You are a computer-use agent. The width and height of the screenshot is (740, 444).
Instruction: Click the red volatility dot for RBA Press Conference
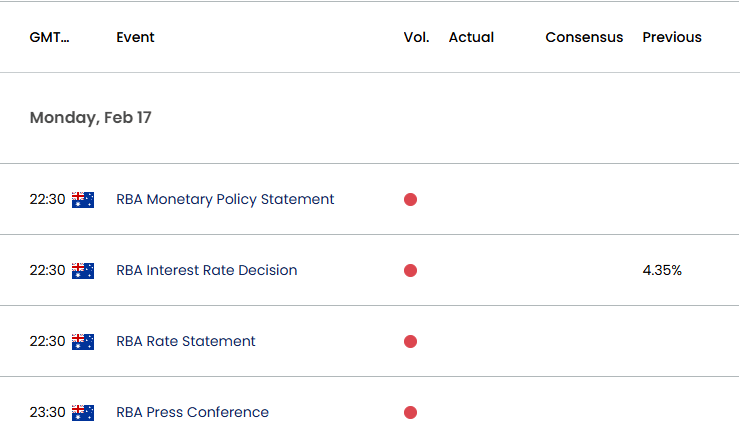(x=411, y=413)
